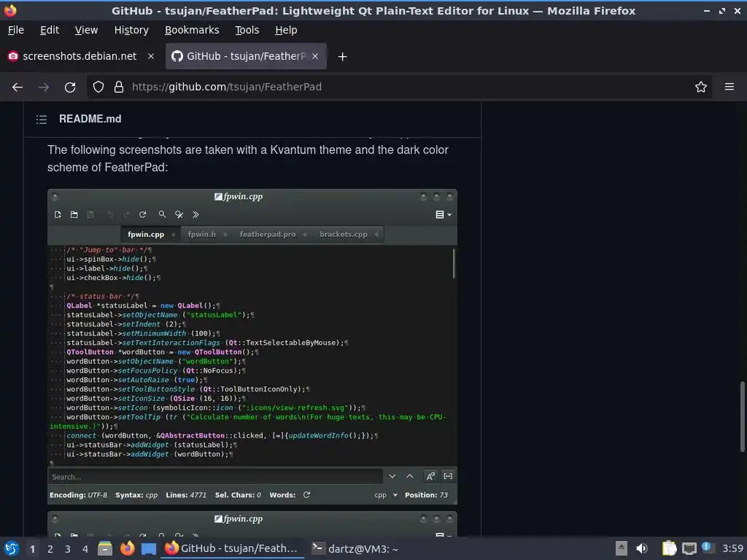Click 'Lines: 4771' status text
The height and width of the screenshot is (560, 747).
click(x=186, y=495)
